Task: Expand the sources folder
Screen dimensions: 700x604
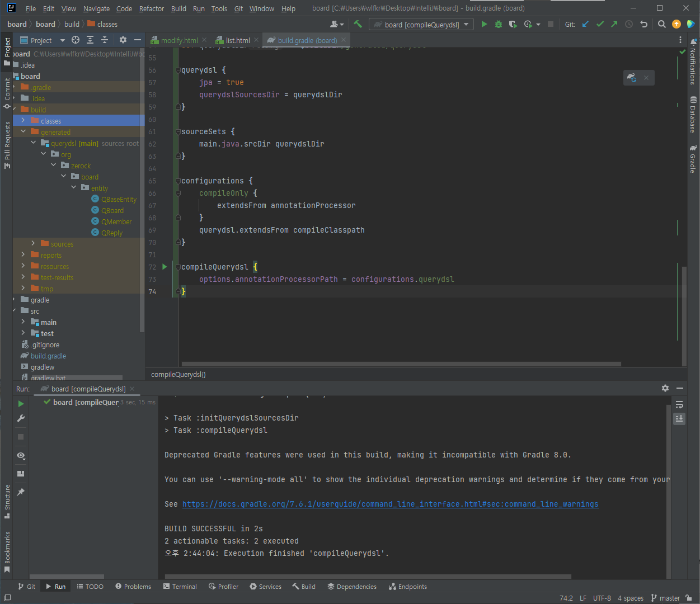Action: click(x=33, y=244)
